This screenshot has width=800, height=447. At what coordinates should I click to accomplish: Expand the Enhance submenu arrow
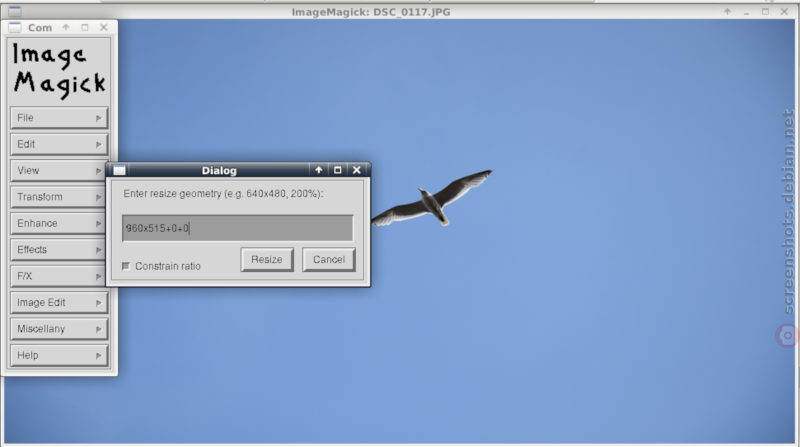98,224
